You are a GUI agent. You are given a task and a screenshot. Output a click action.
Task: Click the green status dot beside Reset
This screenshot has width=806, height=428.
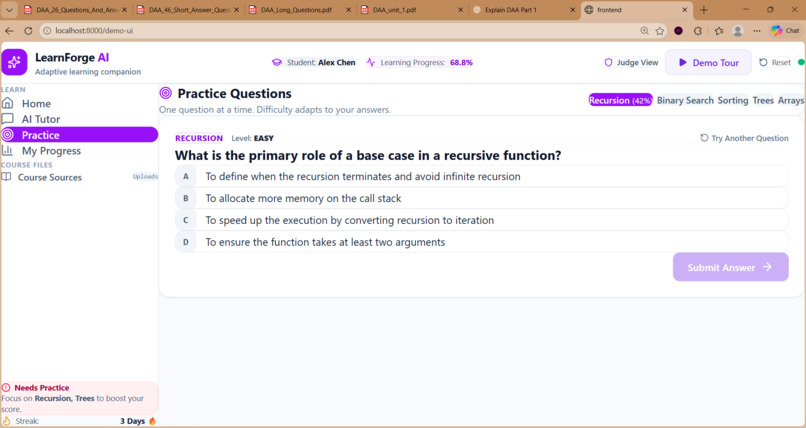tap(800, 62)
